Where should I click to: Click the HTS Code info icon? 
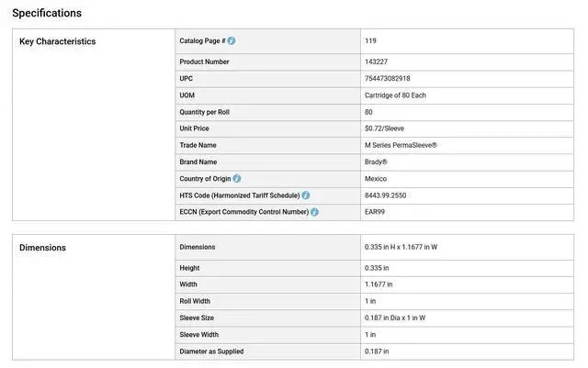click(x=306, y=195)
